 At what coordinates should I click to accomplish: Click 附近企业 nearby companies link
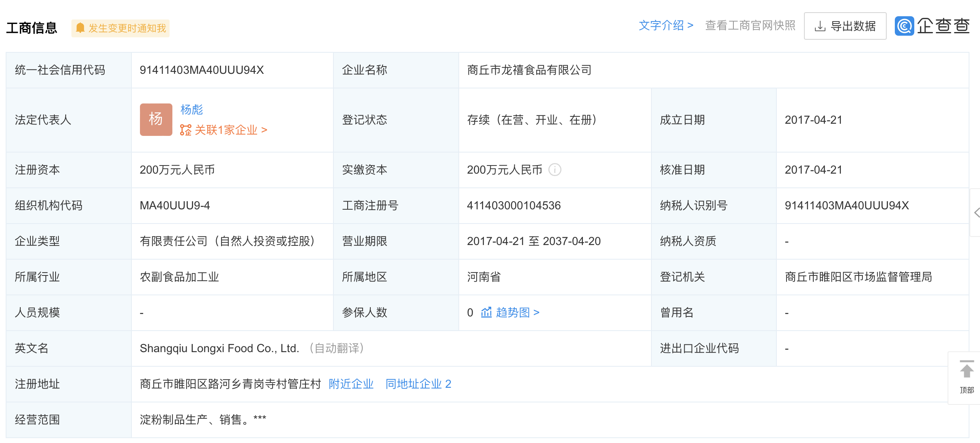pos(351,384)
